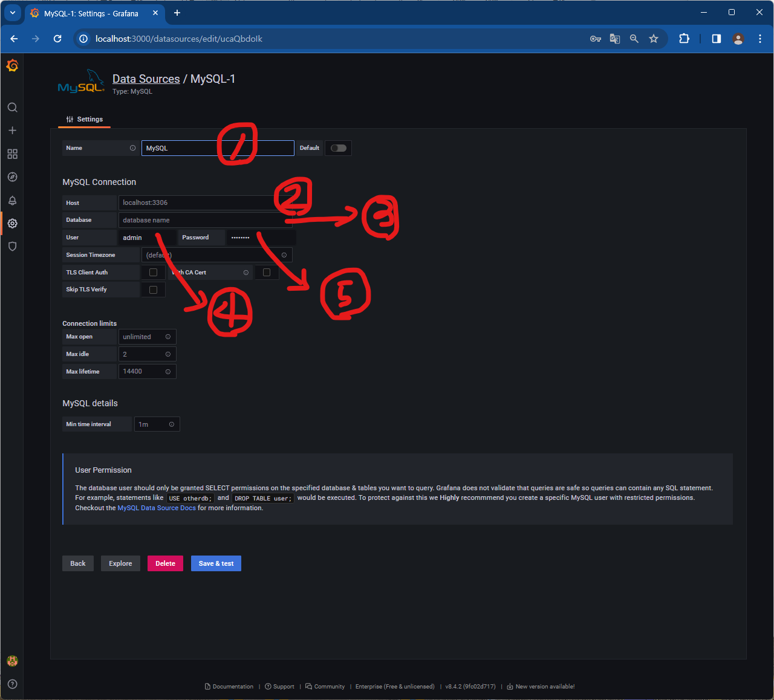Click the Max open input field
The image size is (774, 700).
click(x=147, y=337)
